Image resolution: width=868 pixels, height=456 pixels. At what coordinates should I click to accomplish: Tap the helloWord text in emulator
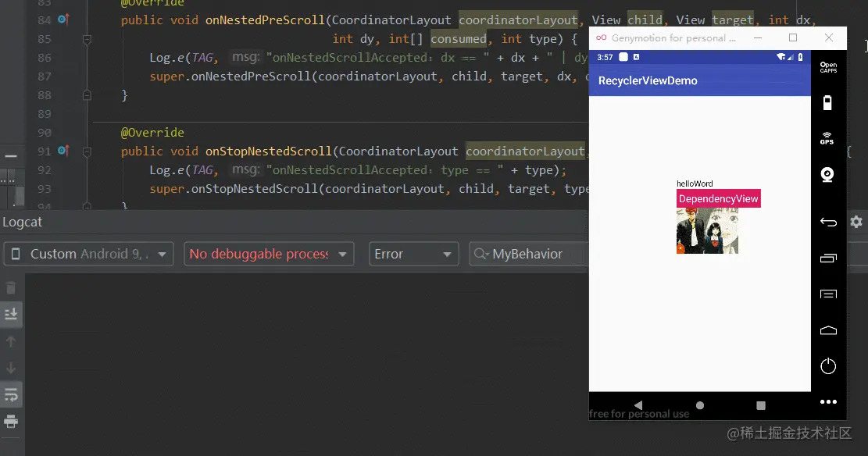(x=695, y=183)
